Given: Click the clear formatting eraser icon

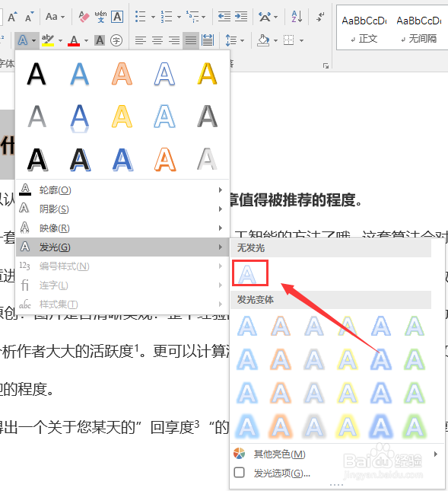Looking at the screenshot, I should pyautogui.click(x=84, y=17).
